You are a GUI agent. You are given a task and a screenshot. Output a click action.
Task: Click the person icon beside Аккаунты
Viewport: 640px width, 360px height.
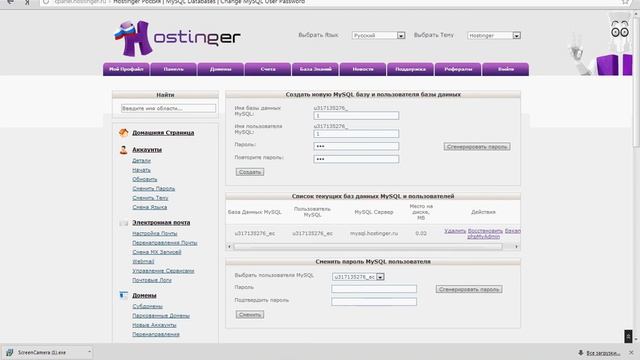(x=124, y=150)
